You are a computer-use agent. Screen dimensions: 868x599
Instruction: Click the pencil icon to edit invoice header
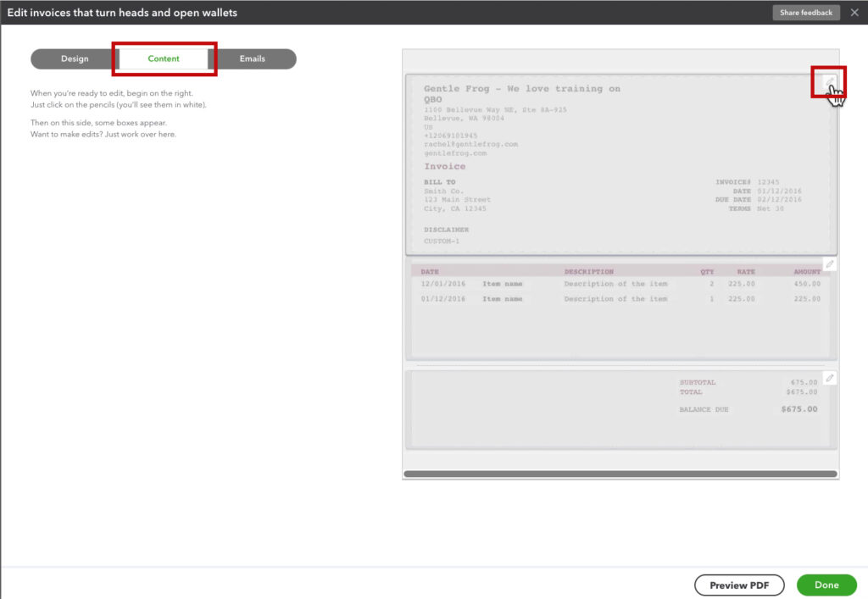pyautogui.click(x=831, y=83)
